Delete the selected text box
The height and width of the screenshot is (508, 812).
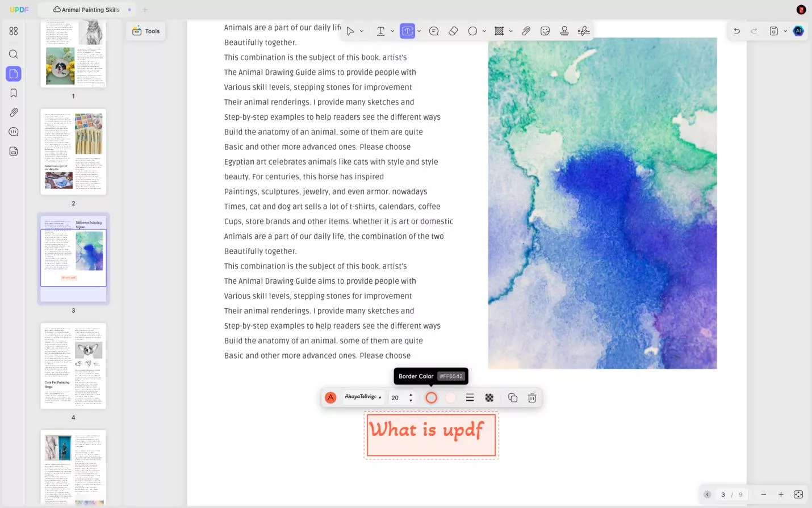pyautogui.click(x=532, y=398)
